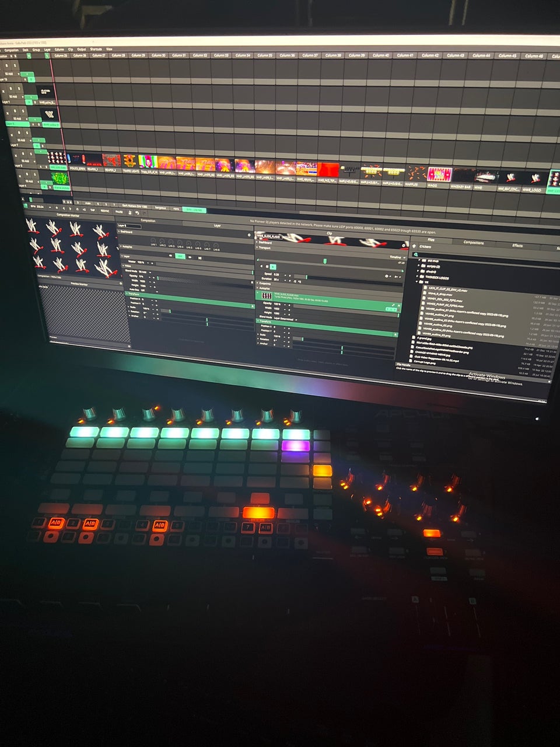This screenshot has width=560, height=747.
Task: Select the Files browser tab
Action: (430, 240)
